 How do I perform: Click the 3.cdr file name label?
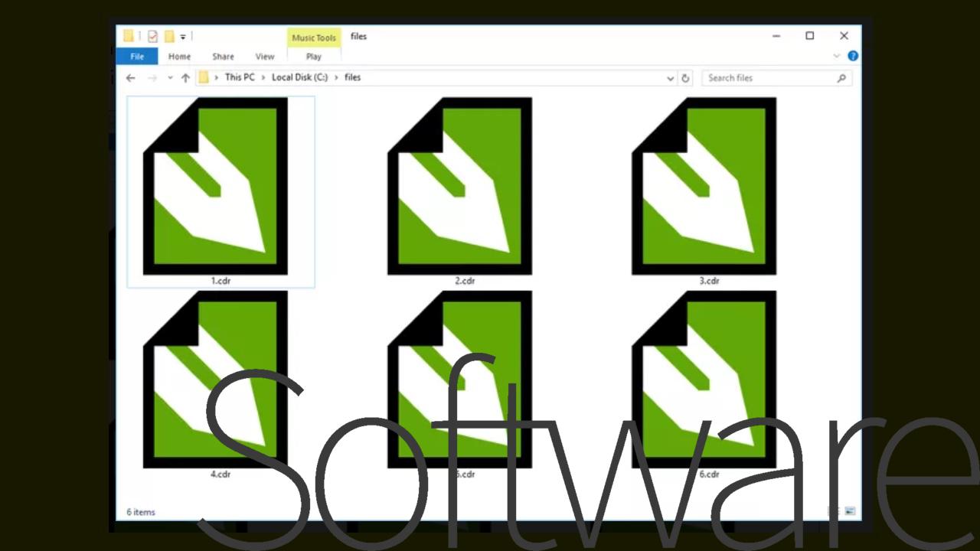(709, 281)
